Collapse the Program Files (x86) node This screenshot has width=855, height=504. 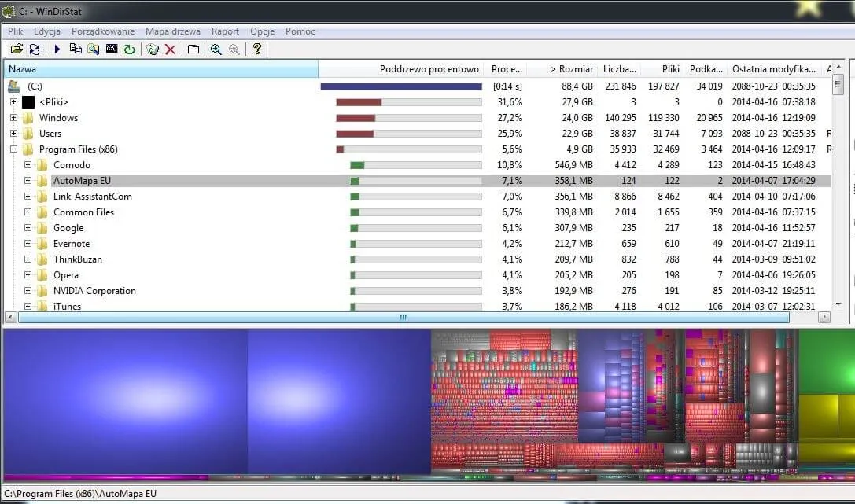coord(13,149)
